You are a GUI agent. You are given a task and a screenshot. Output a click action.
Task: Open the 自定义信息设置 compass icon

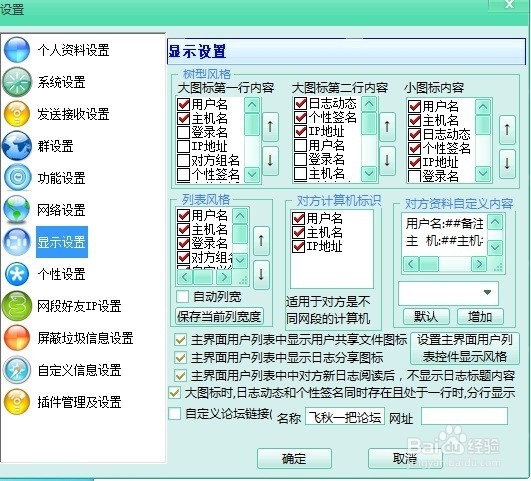[17, 370]
